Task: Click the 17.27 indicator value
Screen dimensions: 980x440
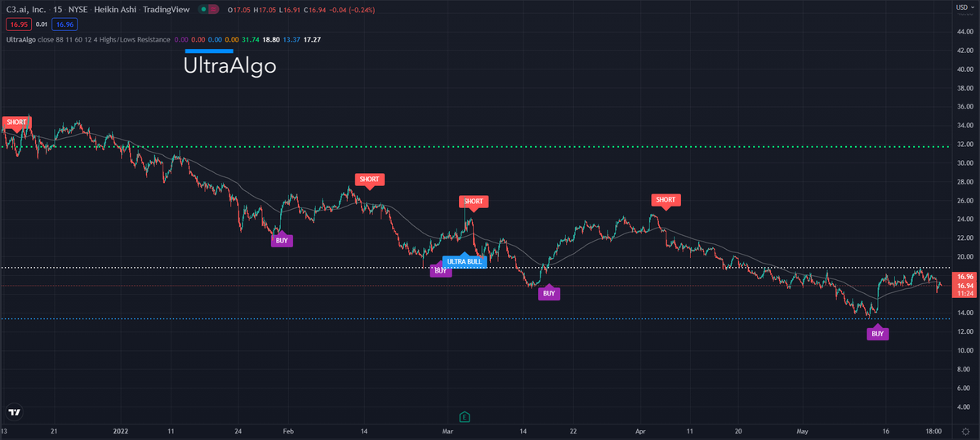Action: tap(310, 39)
